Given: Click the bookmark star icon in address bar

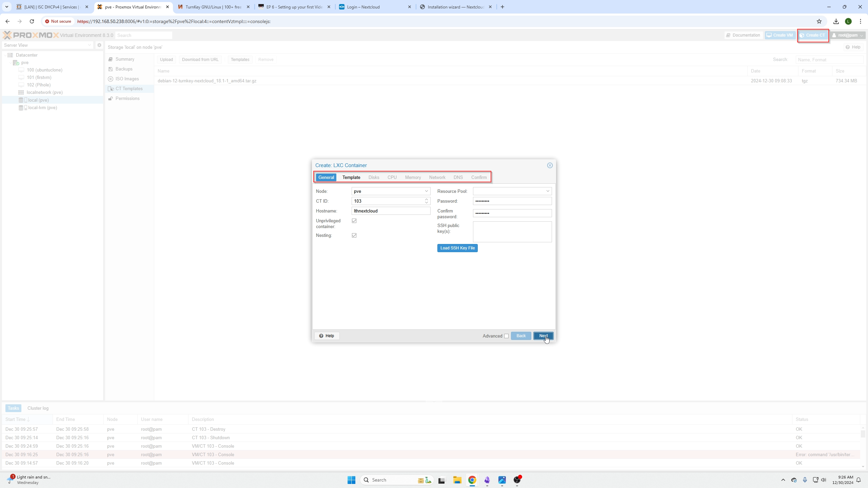Looking at the screenshot, I should [819, 21].
